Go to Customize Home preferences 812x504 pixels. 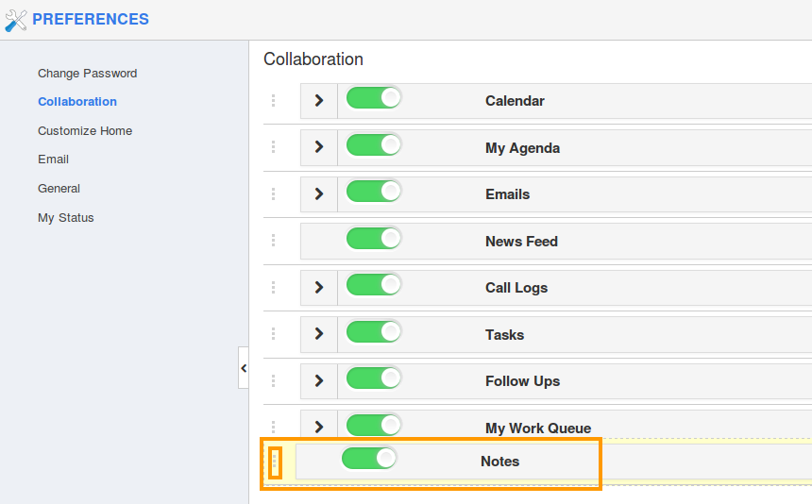click(85, 131)
